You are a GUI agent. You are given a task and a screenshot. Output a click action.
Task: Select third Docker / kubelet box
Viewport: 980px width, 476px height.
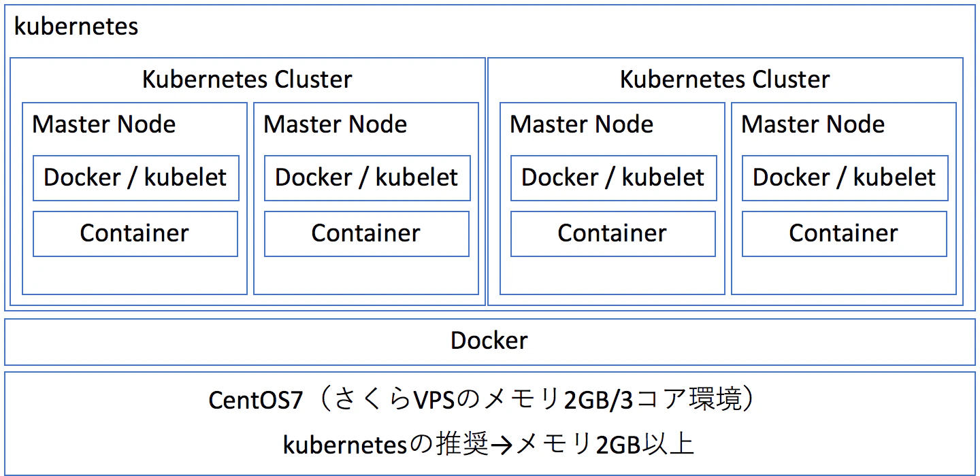click(x=614, y=178)
